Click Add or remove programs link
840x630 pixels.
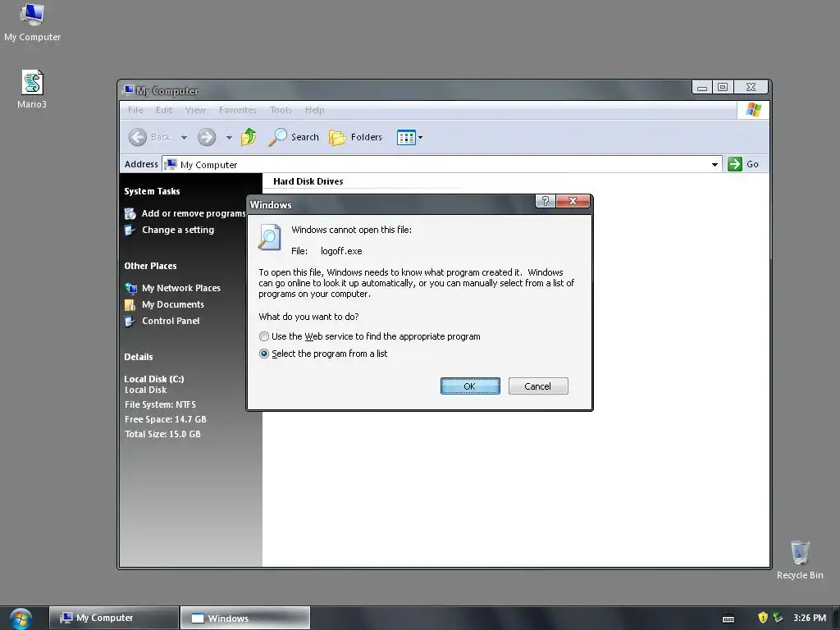(x=194, y=213)
